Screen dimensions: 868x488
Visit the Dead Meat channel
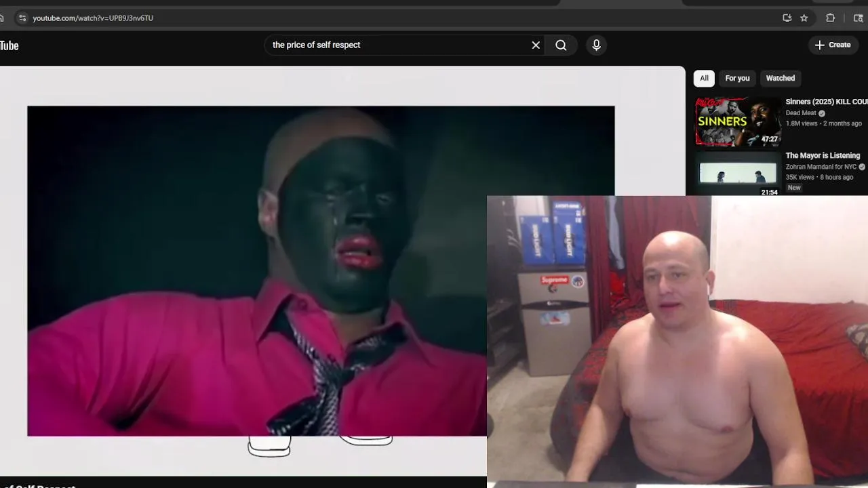click(x=801, y=113)
